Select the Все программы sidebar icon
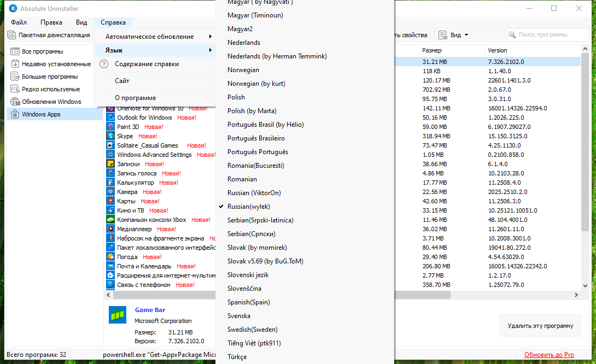The image size is (596, 364). point(15,51)
